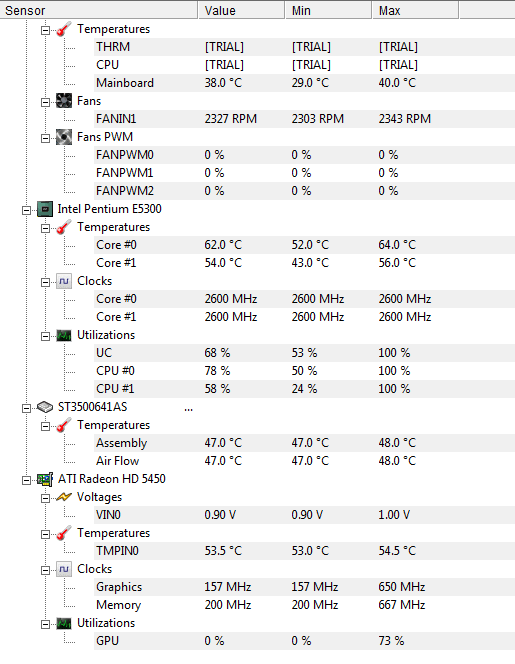Collapse the Fans PWM group
The height and width of the screenshot is (664, 515).
(45, 138)
